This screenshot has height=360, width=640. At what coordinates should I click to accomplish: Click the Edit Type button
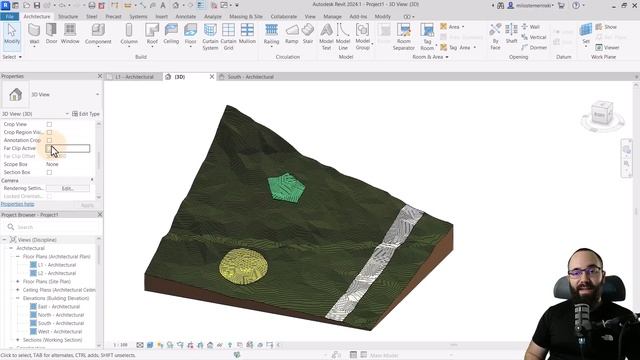86,114
